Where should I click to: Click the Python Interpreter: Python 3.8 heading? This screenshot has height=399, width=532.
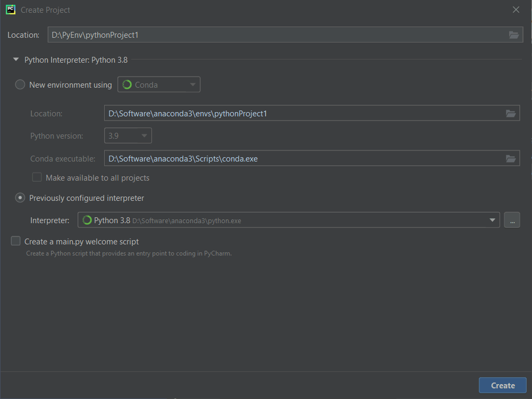click(76, 60)
